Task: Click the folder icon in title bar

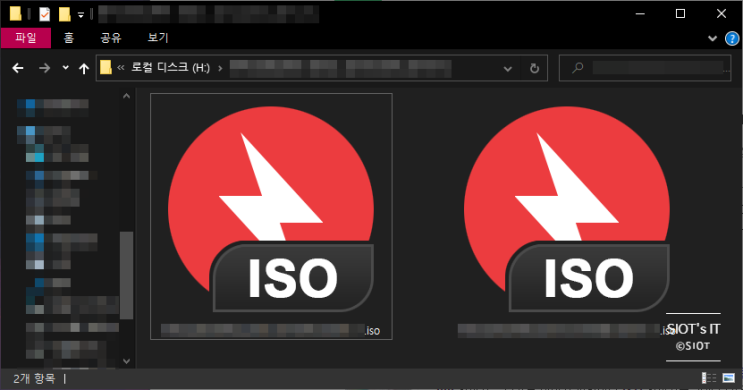Action: pyautogui.click(x=16, y=14)
